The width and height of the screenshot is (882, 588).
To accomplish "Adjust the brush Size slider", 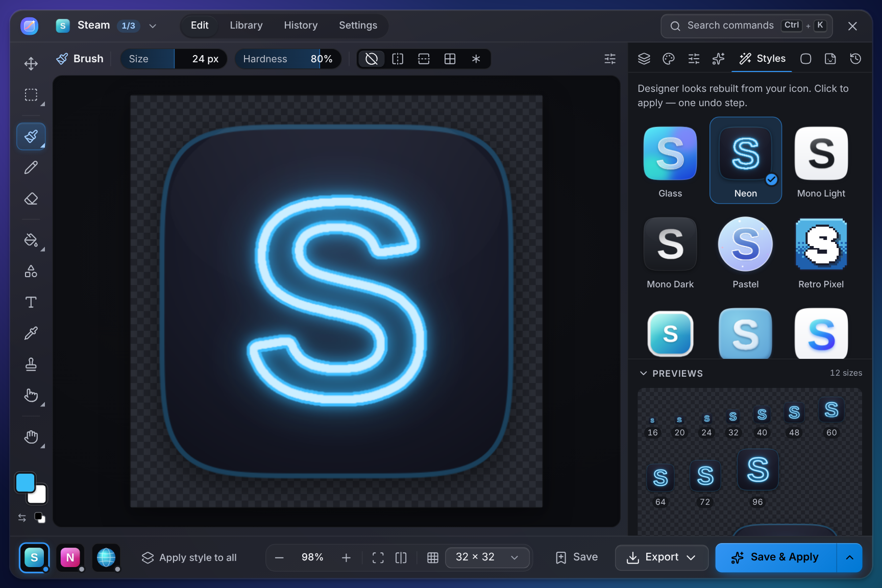I will tap(174, 59).
